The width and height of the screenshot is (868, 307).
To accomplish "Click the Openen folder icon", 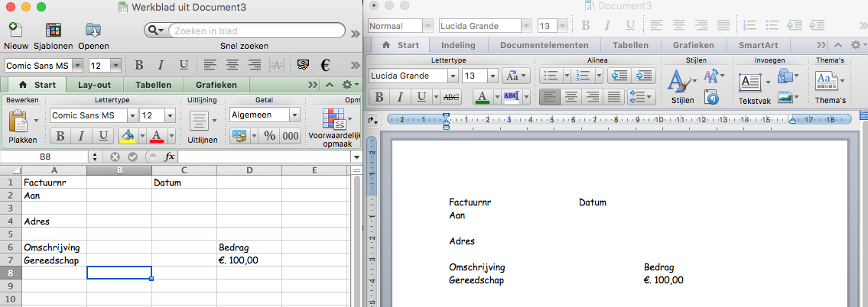I will [x=93, y=30].
